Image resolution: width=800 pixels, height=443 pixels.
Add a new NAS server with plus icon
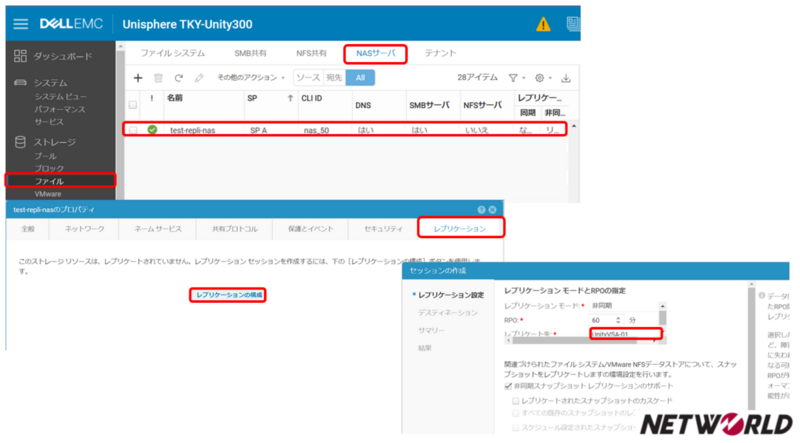[138, 78]
